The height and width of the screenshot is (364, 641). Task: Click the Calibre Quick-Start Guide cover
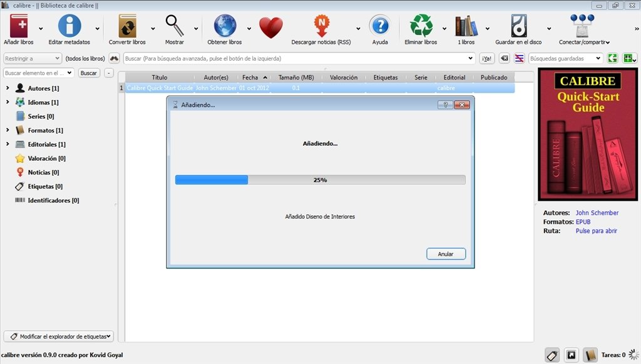588,134
